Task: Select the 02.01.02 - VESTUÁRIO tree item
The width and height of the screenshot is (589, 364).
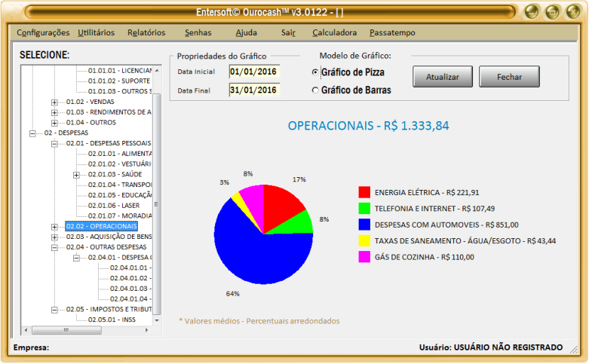Action: coord(119,164)
